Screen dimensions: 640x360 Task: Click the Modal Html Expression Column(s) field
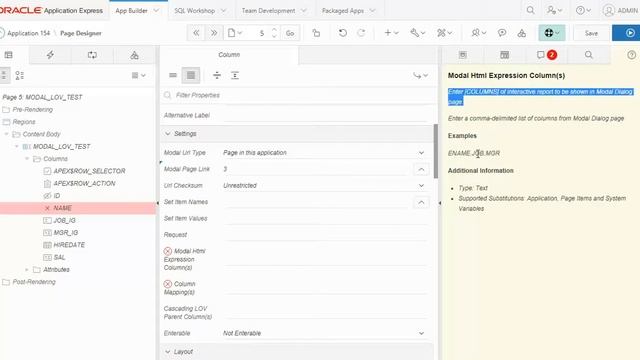click(326, 260)
